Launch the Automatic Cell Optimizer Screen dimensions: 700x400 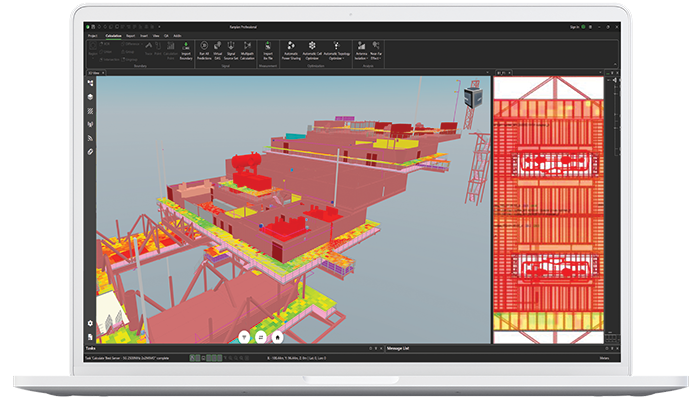coord(312,50)
